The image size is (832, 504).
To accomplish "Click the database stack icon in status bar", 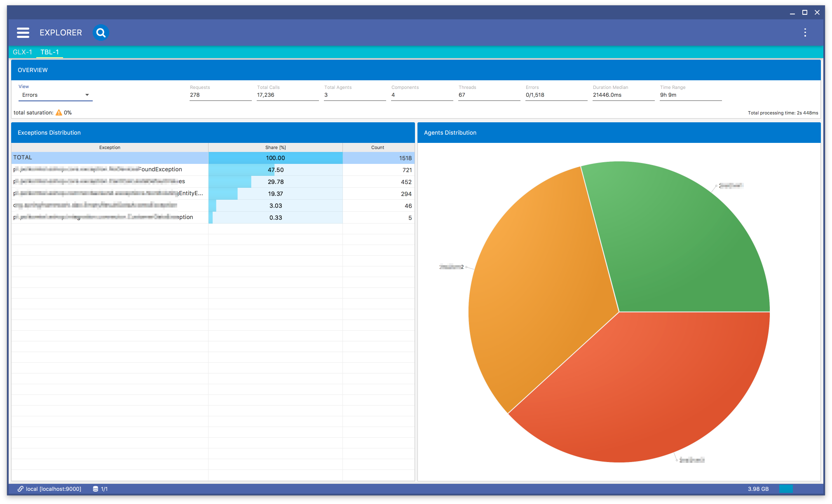I will pyautogui.click(x=96, y=489).
